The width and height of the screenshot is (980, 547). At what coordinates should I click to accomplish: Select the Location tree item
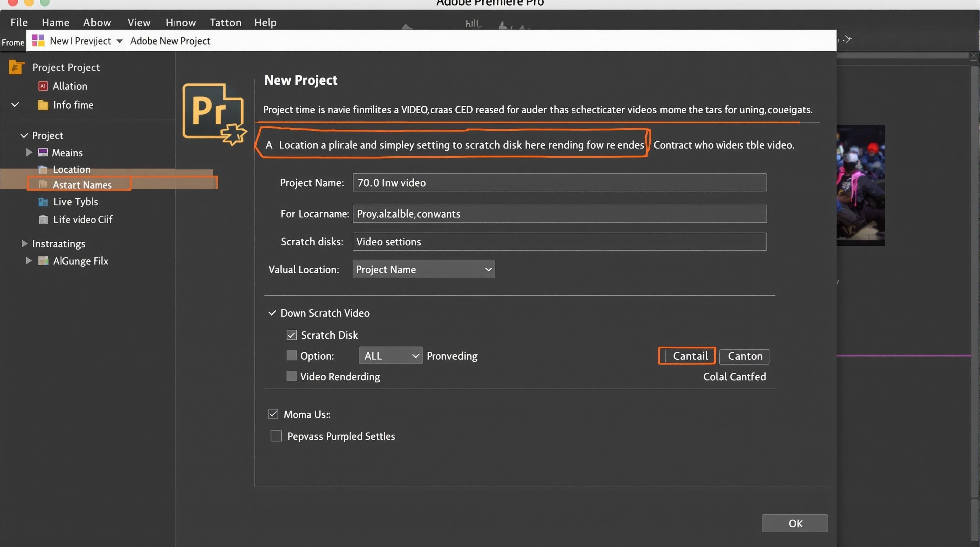pos(72,169)
